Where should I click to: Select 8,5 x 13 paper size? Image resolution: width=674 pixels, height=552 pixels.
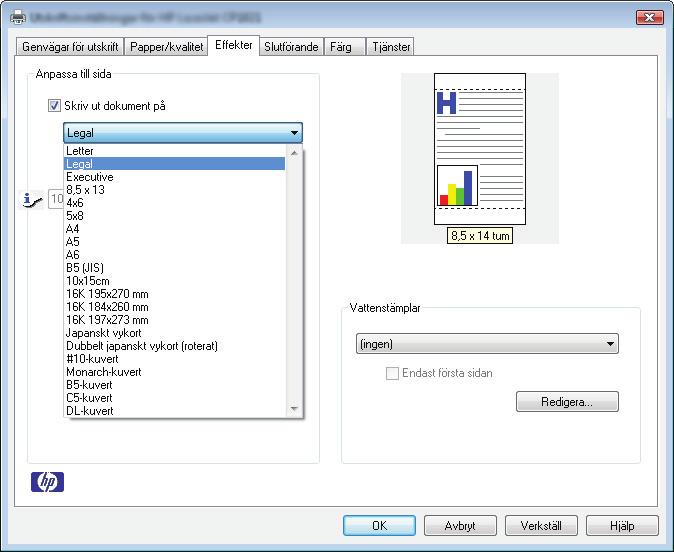(175, 190)
